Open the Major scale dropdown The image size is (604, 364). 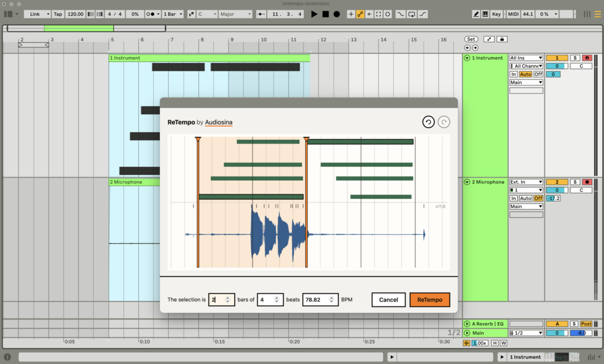[x=236, y=14]
